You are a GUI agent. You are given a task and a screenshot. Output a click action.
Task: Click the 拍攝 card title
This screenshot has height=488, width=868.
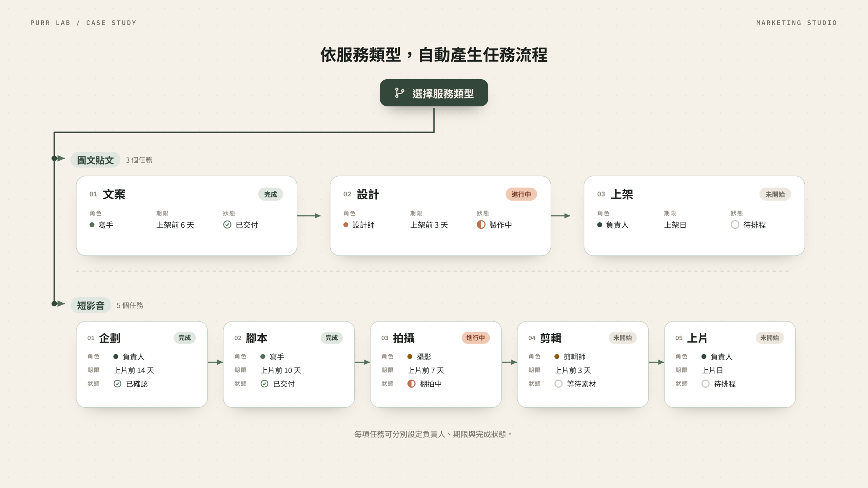pyautogui.click(x=404, y=338)
